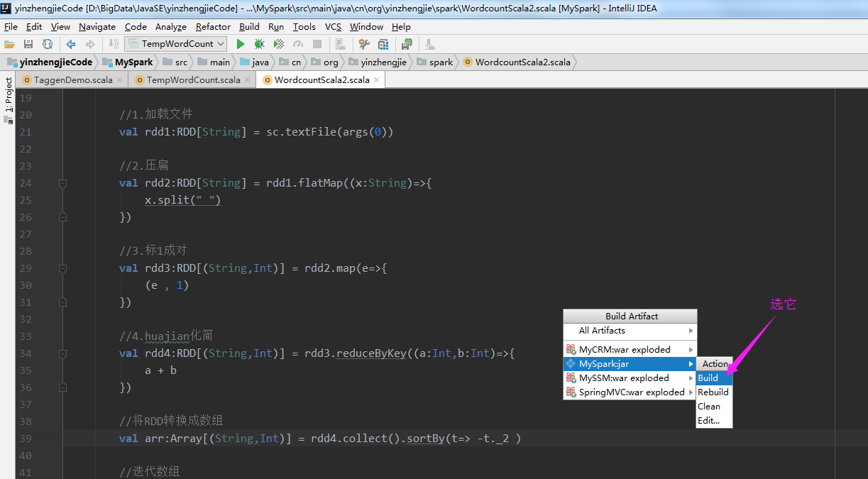Click WordcountScala2.scala breadcrumb item
Image resolution: width=868 pixels, height=479 pixels.
click(517, 62)
